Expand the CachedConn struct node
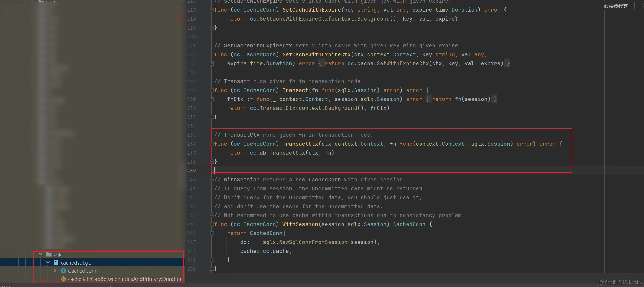Image resolution: width=644 pixels, height=287 pixels. pos(55,270)
